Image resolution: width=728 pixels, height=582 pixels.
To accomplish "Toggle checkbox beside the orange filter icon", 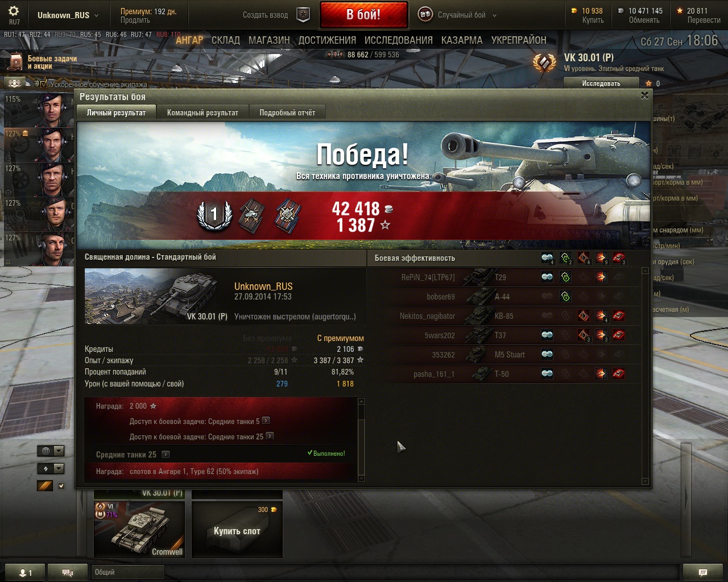I will click(x=61, y=486).
